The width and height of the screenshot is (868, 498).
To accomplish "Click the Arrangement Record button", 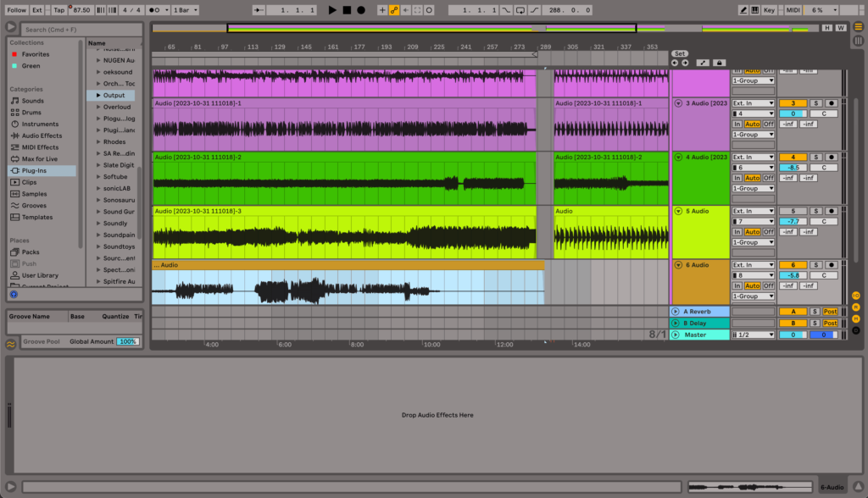I will pyautogui.click(x=361, y=10).
